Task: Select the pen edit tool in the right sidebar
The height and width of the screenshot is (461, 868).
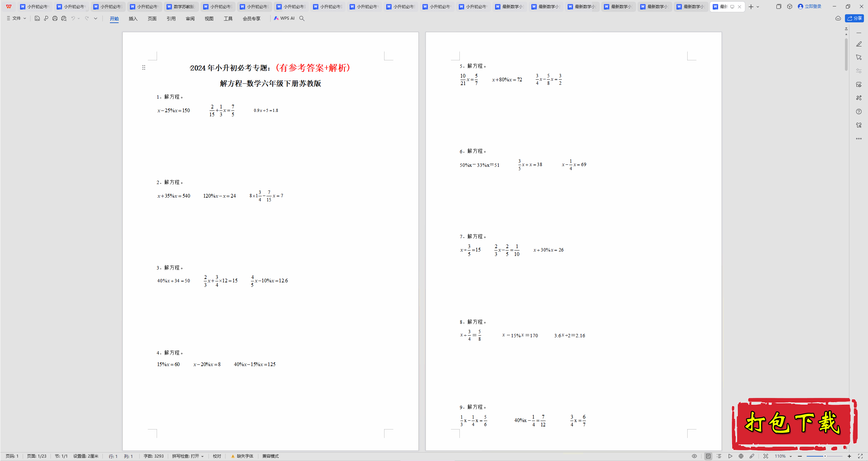Action: pos(859,44)
